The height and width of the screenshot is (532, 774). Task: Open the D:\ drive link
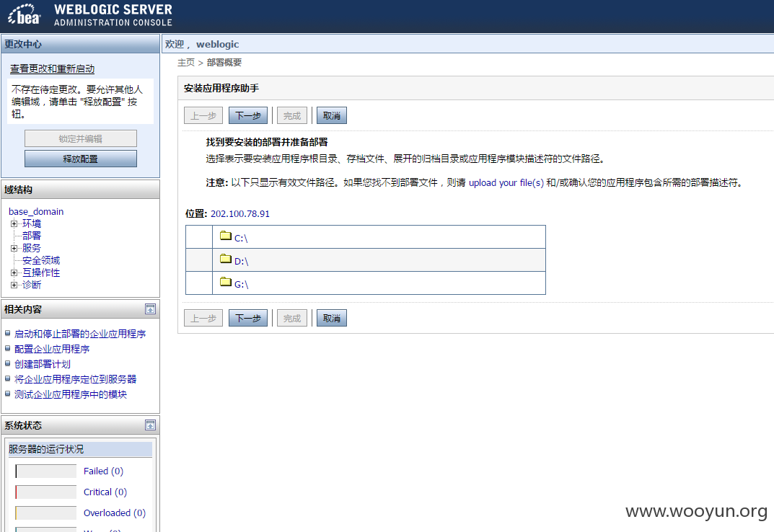point(242,261)
